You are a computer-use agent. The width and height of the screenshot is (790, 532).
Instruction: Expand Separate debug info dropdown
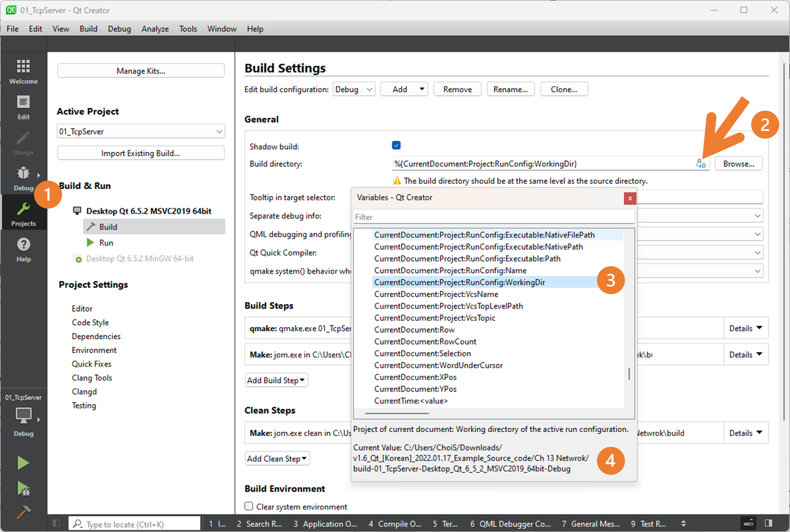pos(757,216)
